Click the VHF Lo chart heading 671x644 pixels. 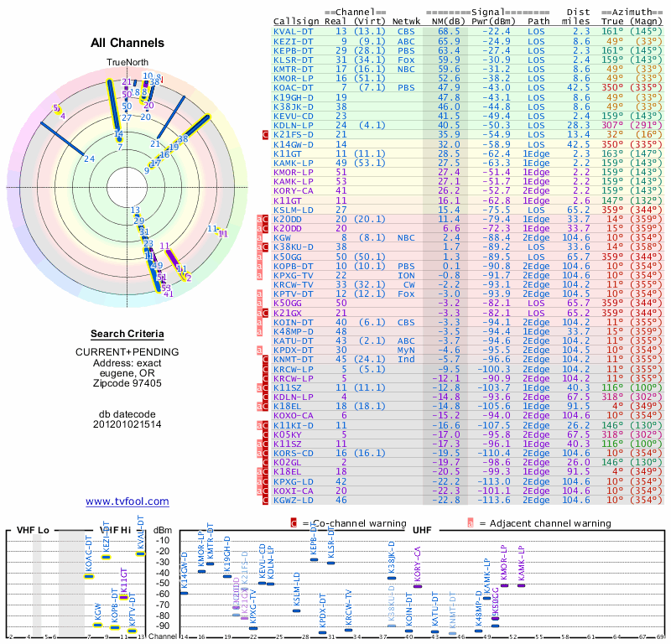tap(33, 530)
